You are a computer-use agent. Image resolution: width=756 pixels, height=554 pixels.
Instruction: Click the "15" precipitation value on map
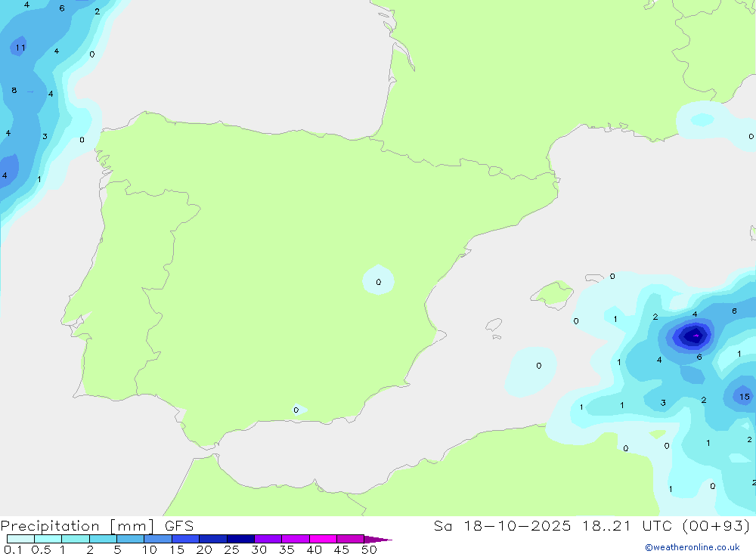pyautogui.click(x=745, y=397)
